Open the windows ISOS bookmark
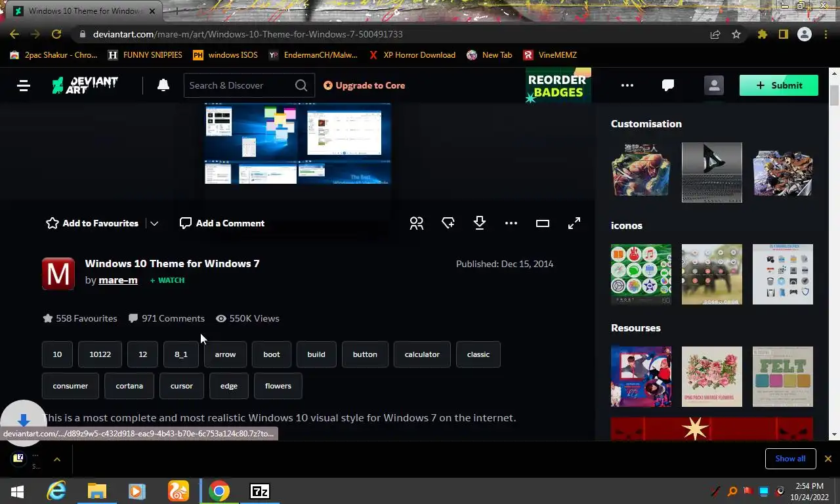 [225, 55]
